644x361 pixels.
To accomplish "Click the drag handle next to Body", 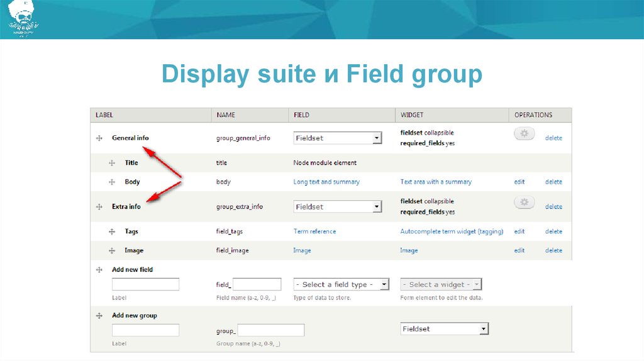I will (x=112, y=182).
